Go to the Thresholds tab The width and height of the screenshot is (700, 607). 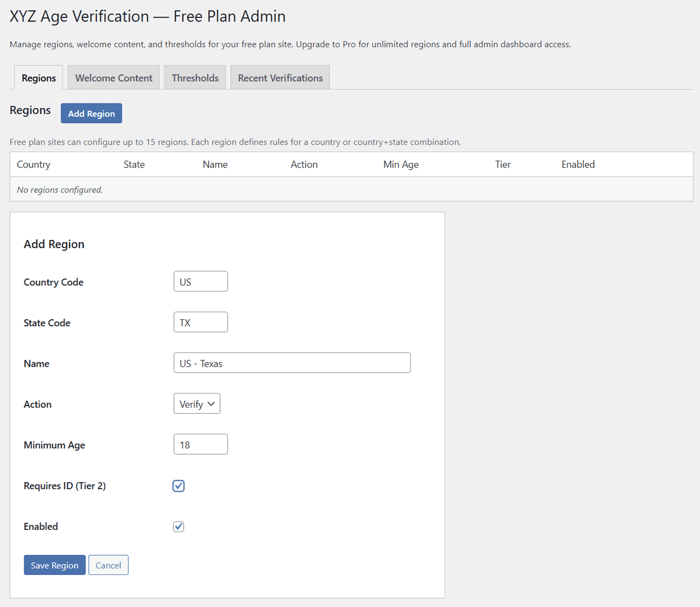click(x=195, y=78)
